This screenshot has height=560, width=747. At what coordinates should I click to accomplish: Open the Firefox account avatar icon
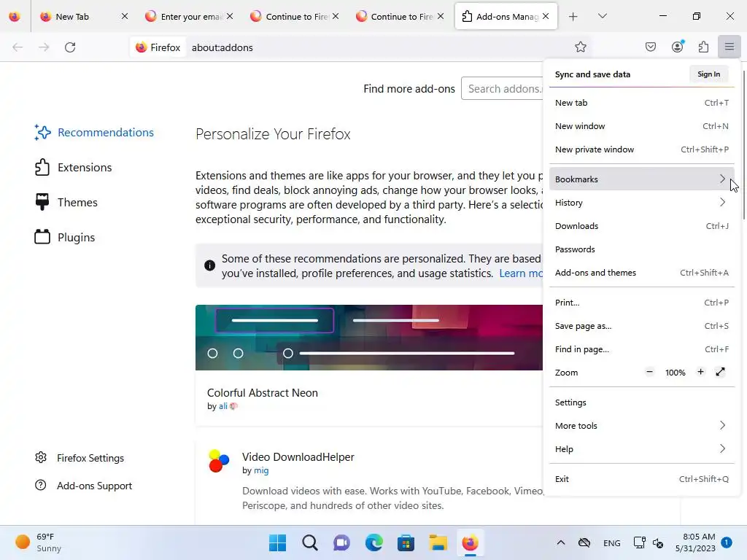click(x=678, y=47)
